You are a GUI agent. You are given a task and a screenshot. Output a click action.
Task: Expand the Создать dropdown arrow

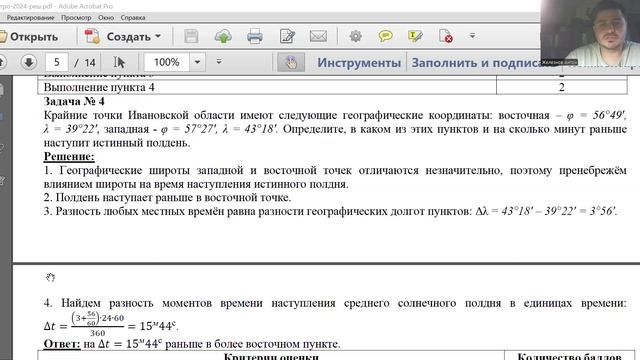pos(158,36)
